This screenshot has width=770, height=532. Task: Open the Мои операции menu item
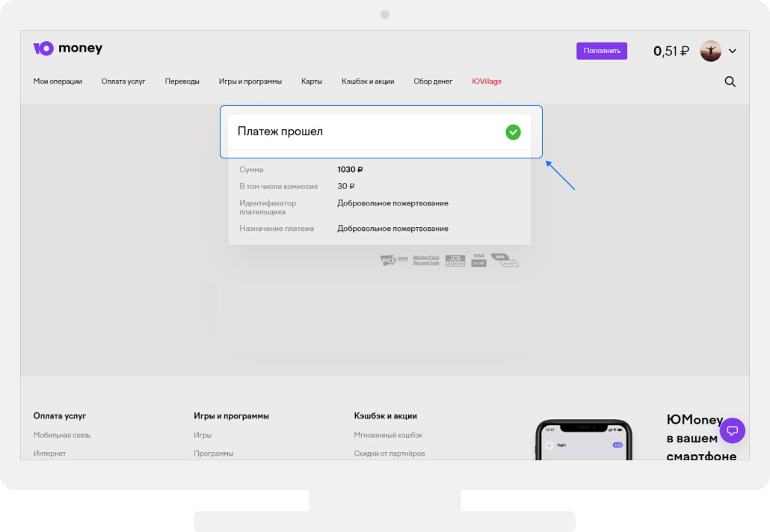[58, 81]
